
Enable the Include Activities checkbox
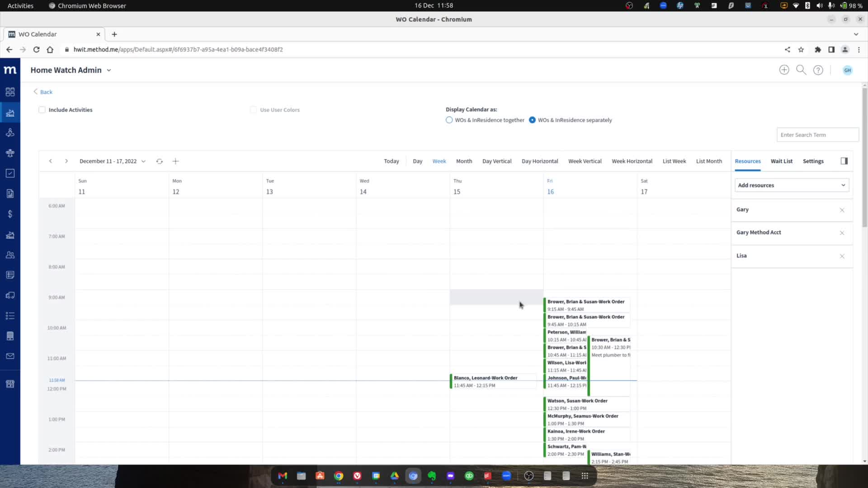(x=42, y=109)
